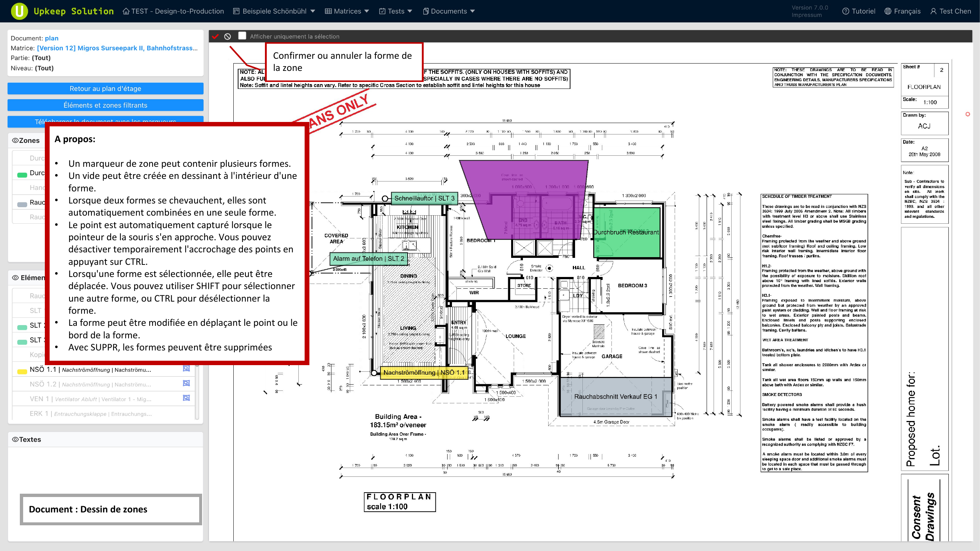Enable 'Afficher uniquement la sélection' checkbox
This screenshot has height=551, width=980.
point(242,36)
